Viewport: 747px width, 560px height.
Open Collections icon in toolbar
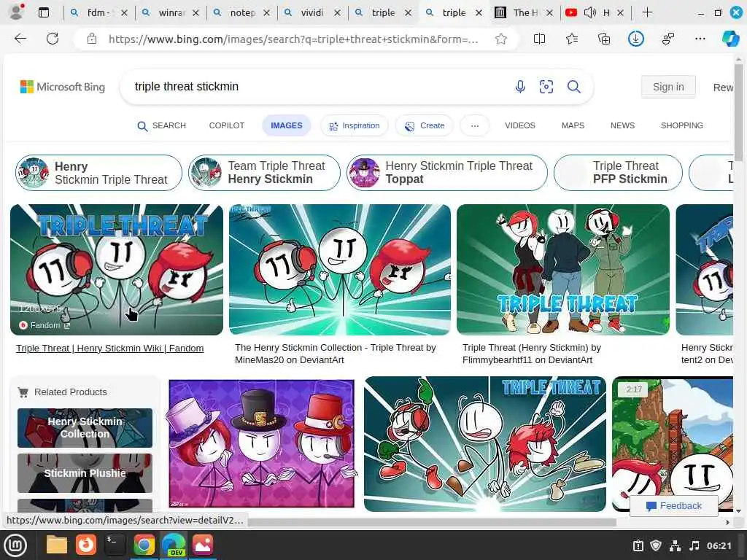603,39
